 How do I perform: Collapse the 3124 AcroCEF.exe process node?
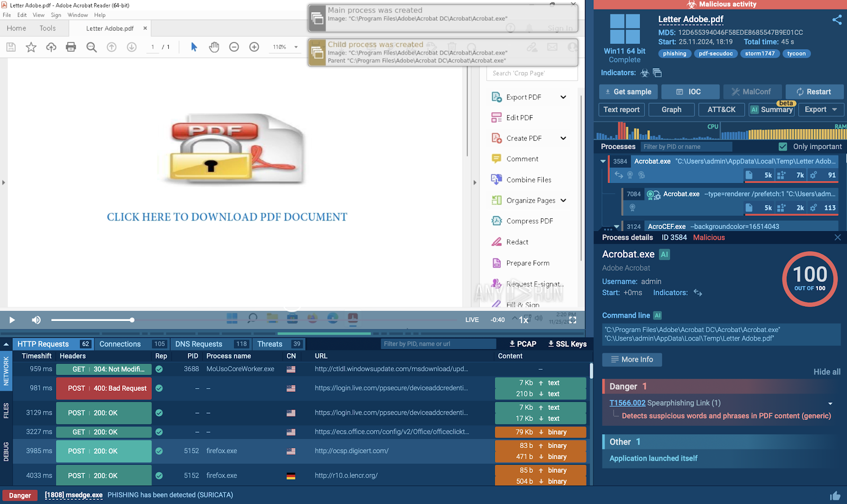(x=617, y=226)
